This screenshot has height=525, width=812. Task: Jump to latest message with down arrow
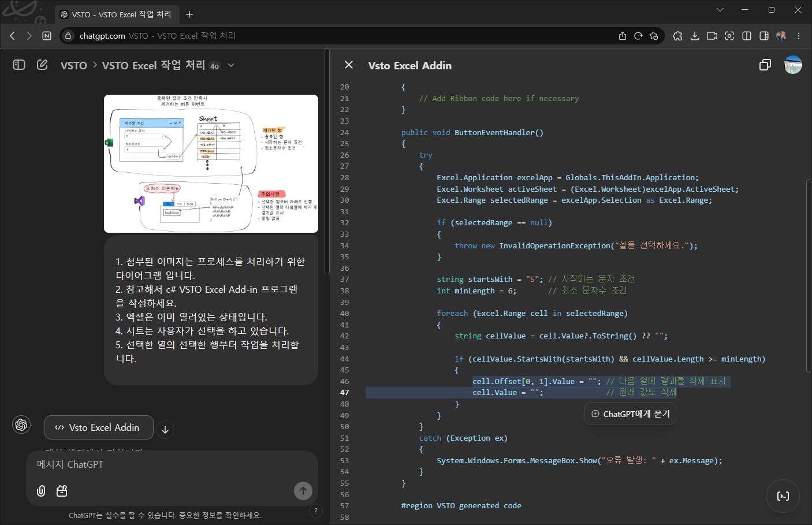tap(165, 429)
